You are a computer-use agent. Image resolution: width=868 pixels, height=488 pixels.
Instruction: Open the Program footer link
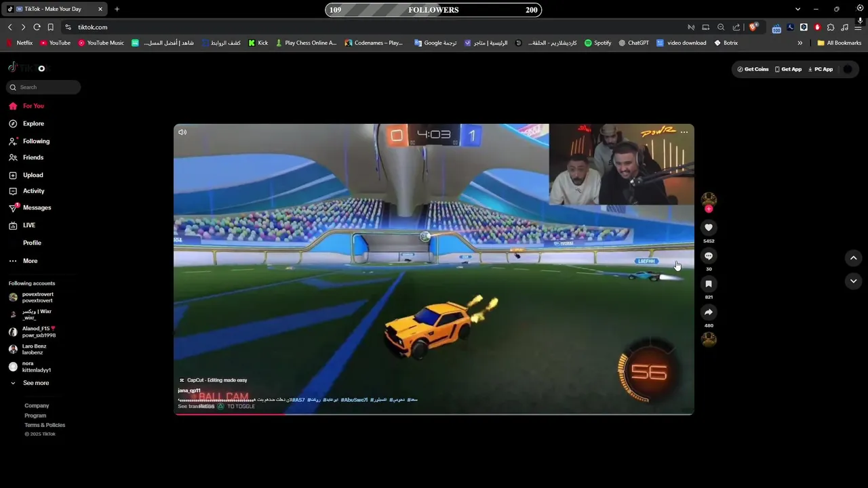pos(35,415)
